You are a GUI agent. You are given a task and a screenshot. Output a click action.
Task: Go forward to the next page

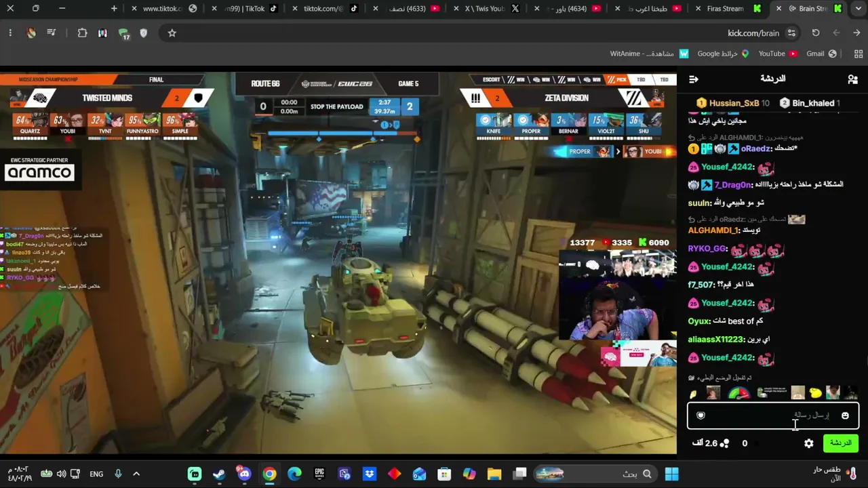(x=836, y=33)
